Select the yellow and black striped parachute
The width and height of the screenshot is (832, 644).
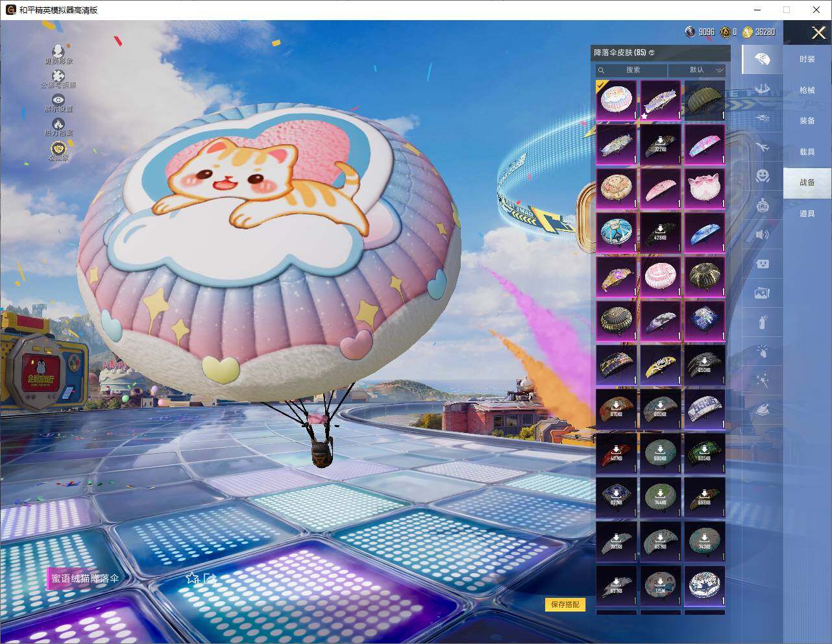coord(661,365)
